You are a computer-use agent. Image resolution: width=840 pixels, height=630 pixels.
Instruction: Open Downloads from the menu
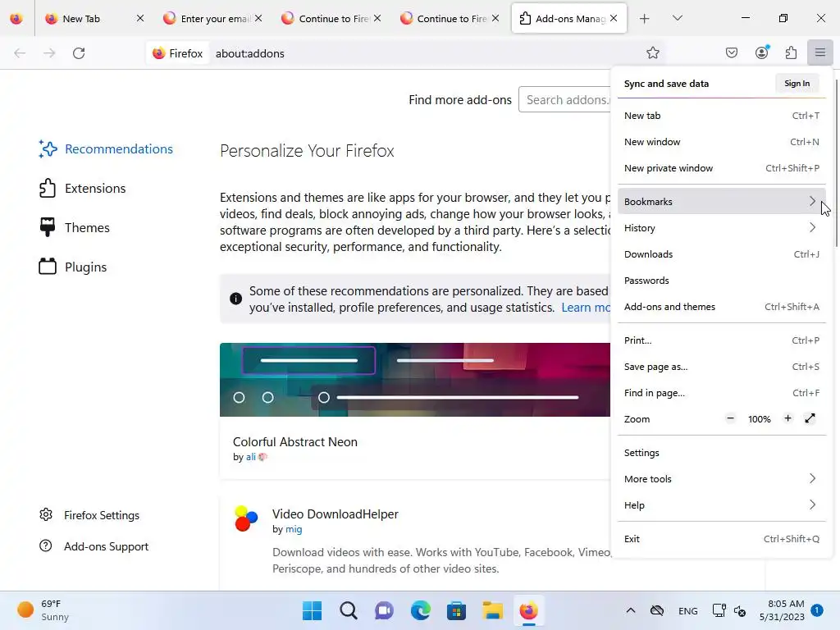click(721, 254)
